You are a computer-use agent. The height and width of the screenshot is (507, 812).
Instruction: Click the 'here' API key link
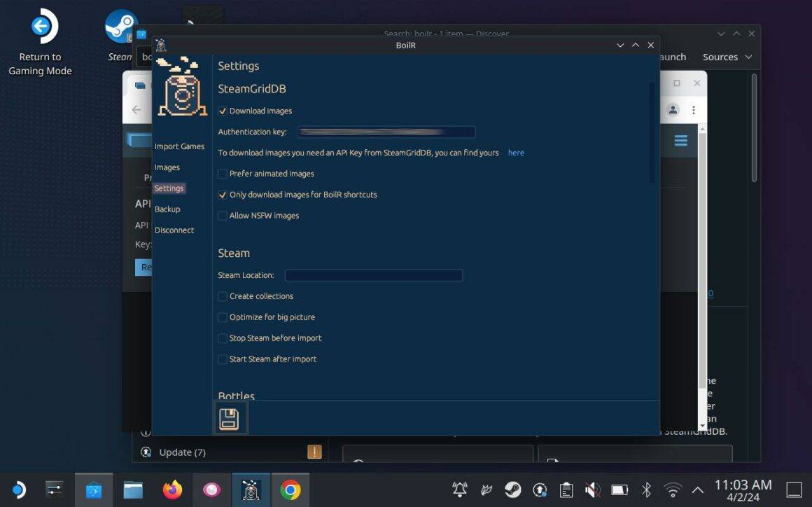[516, 153]
